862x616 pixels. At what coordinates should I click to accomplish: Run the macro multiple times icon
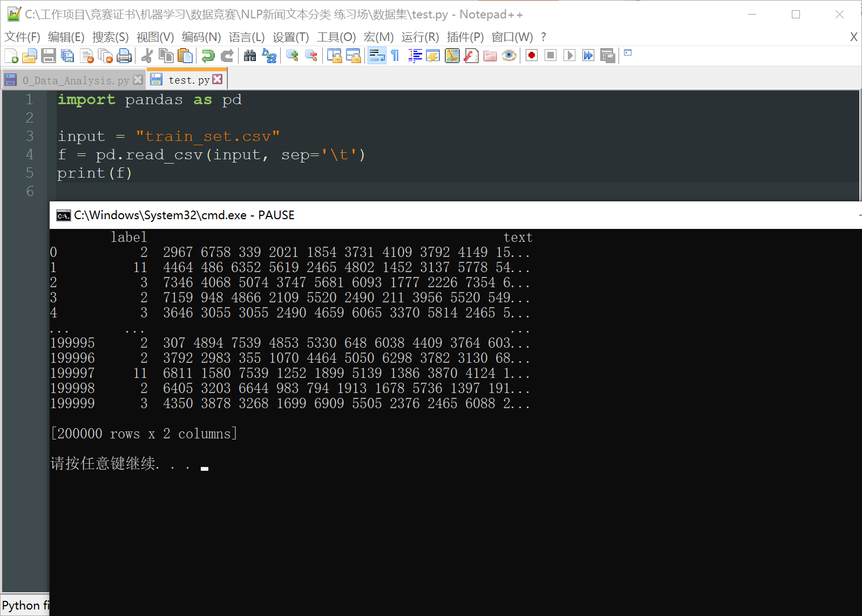588,55
